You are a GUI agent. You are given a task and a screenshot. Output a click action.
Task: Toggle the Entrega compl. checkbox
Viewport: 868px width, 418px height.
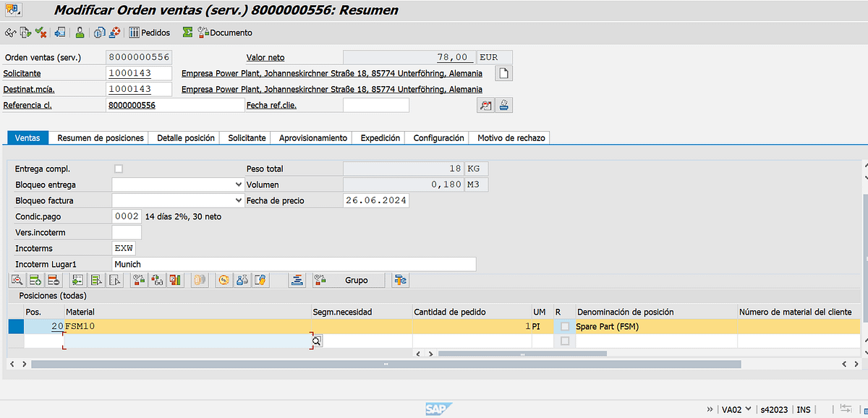click(119, 169)
